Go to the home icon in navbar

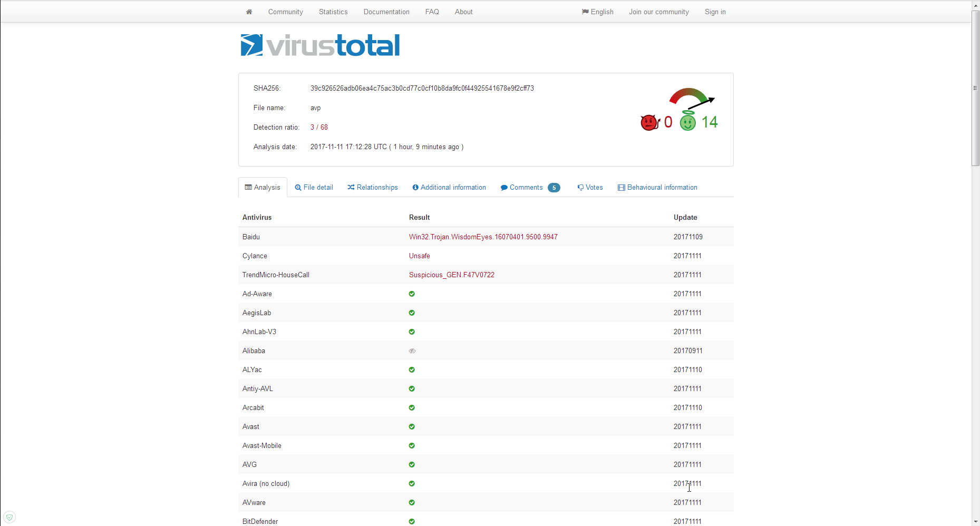(x=249, y=12)
